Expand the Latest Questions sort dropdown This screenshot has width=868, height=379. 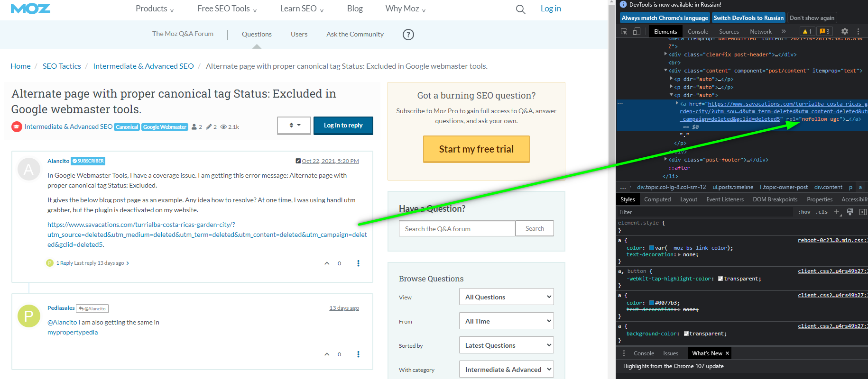(x=506, y=345)
